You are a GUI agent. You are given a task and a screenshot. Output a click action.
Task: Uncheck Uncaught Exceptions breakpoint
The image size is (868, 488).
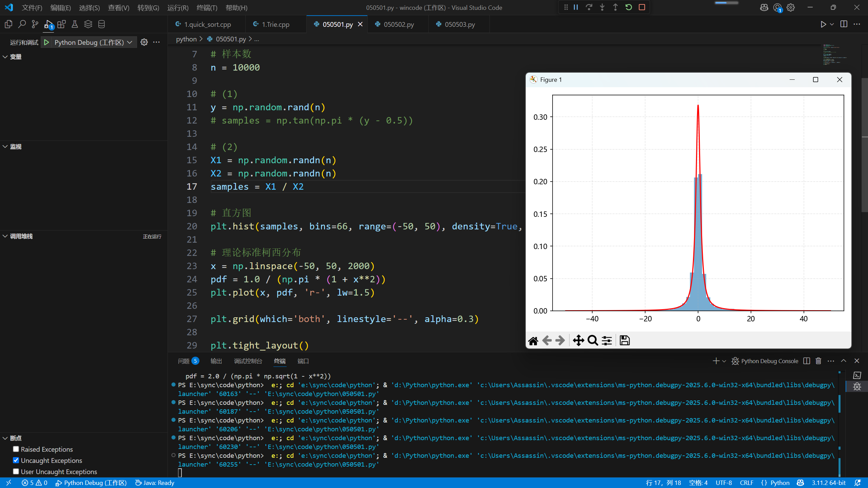16,460
